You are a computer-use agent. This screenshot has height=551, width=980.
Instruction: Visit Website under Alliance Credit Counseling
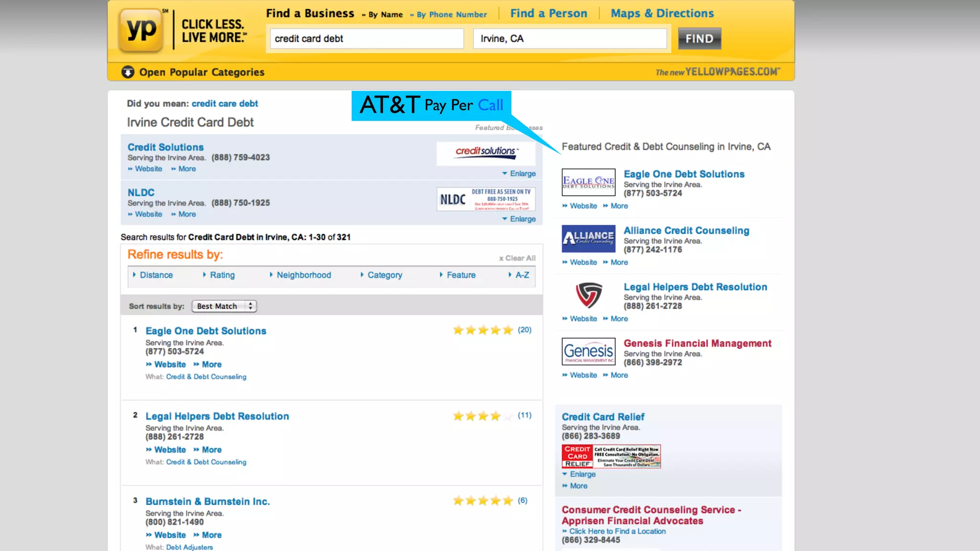pyautogui.click(x=583, y=263)
